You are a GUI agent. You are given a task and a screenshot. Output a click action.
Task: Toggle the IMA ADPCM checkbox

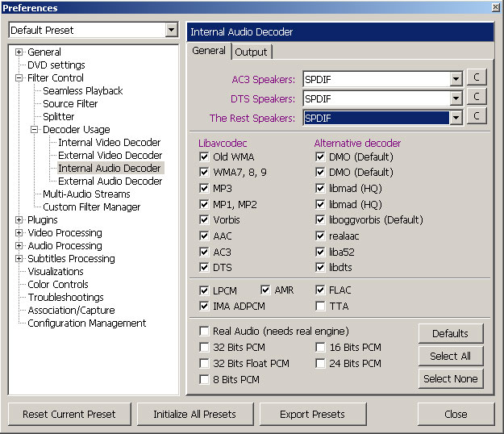pyautogui.click(x=204, y=306)
